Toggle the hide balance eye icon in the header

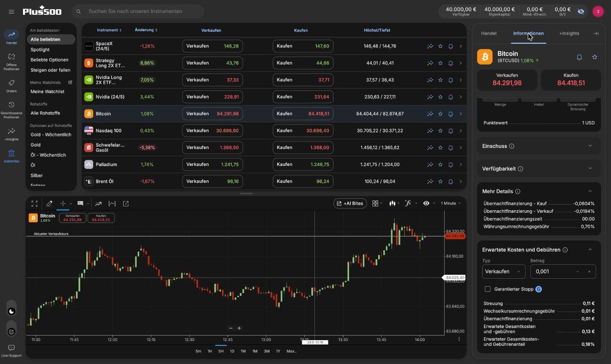(581, 11)
